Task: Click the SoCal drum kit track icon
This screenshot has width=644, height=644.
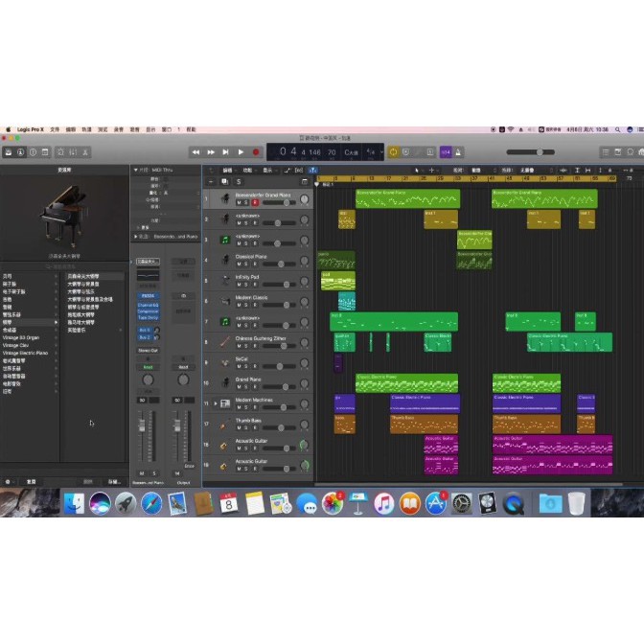Action: point(225,362)
